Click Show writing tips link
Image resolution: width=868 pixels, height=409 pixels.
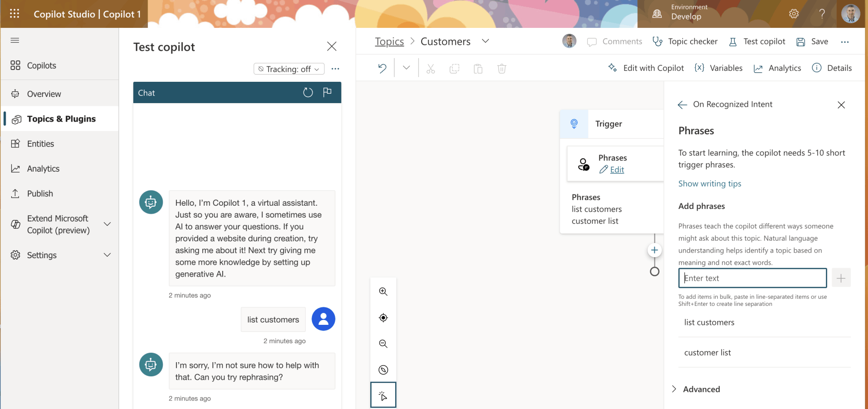point(710,183)
